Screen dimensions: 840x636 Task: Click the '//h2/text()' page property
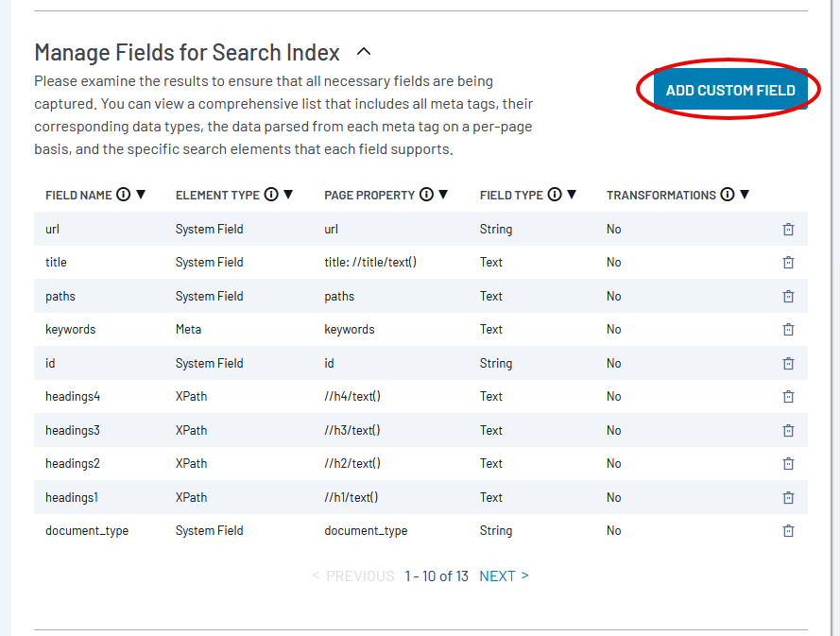352,463
